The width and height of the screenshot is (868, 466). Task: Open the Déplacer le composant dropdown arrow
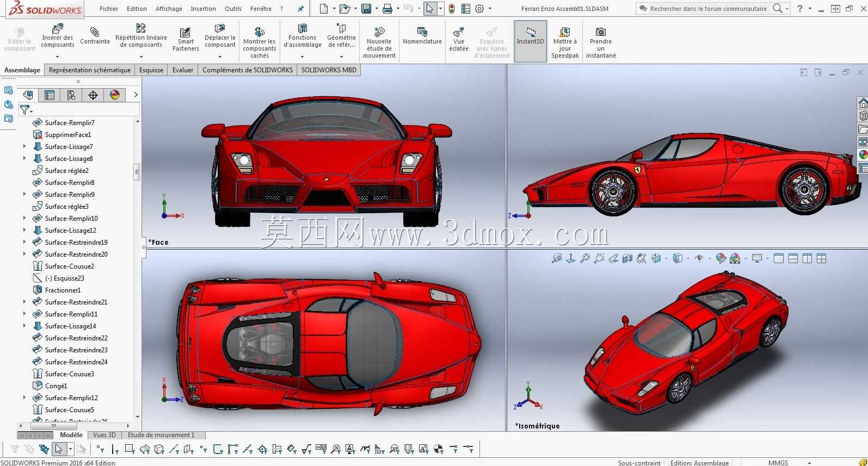click(x=220, y=57)
